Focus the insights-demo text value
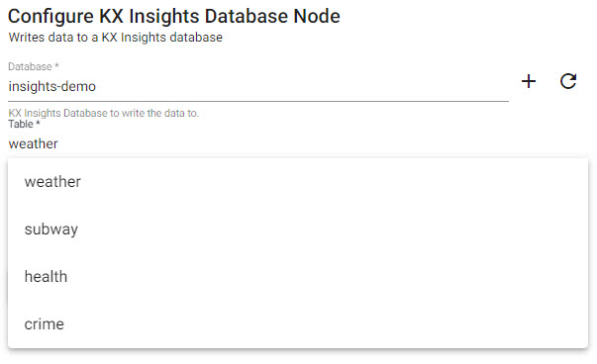 click(x=52, y=87)
